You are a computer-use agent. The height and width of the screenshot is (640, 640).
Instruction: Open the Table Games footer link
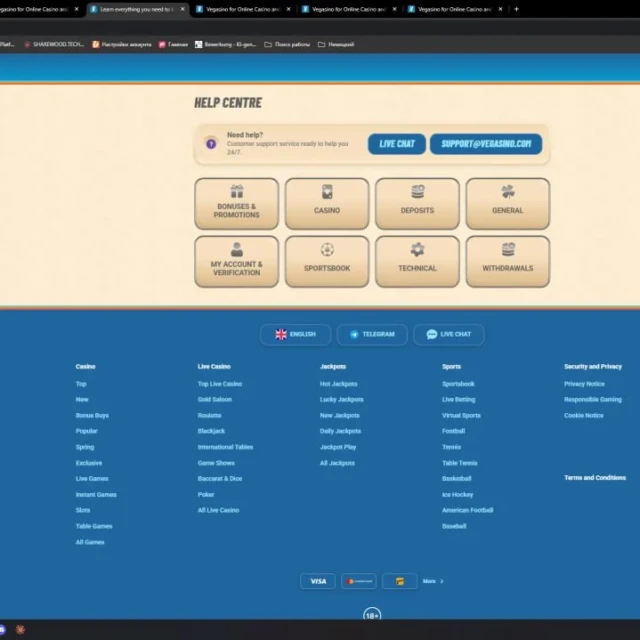tap(94, 526)
